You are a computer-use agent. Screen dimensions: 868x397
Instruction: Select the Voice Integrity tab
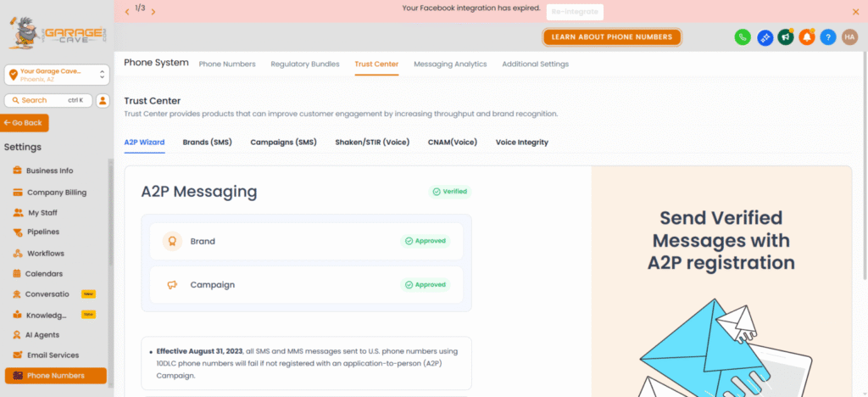[x=521, y=143]
